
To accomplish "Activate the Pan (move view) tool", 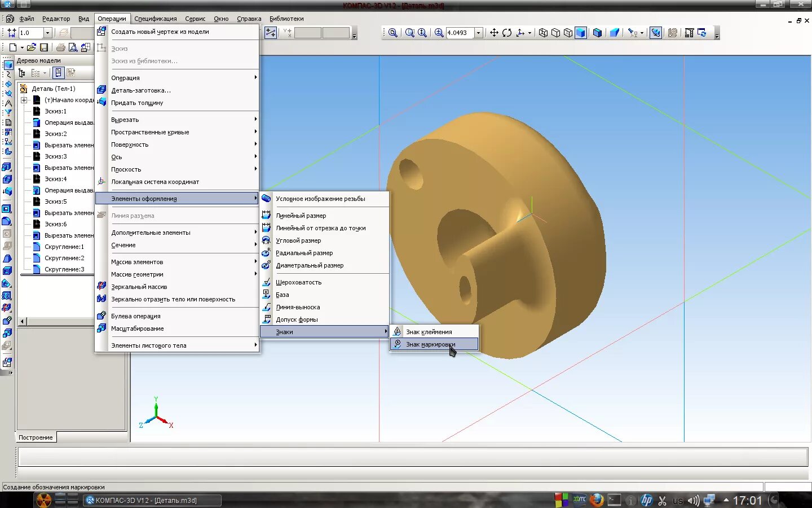I will 494,33.
